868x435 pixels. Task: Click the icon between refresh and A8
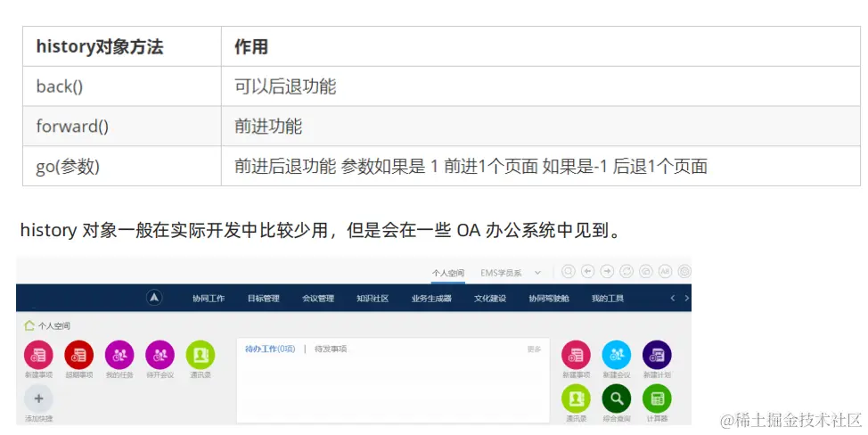(645, 271)
